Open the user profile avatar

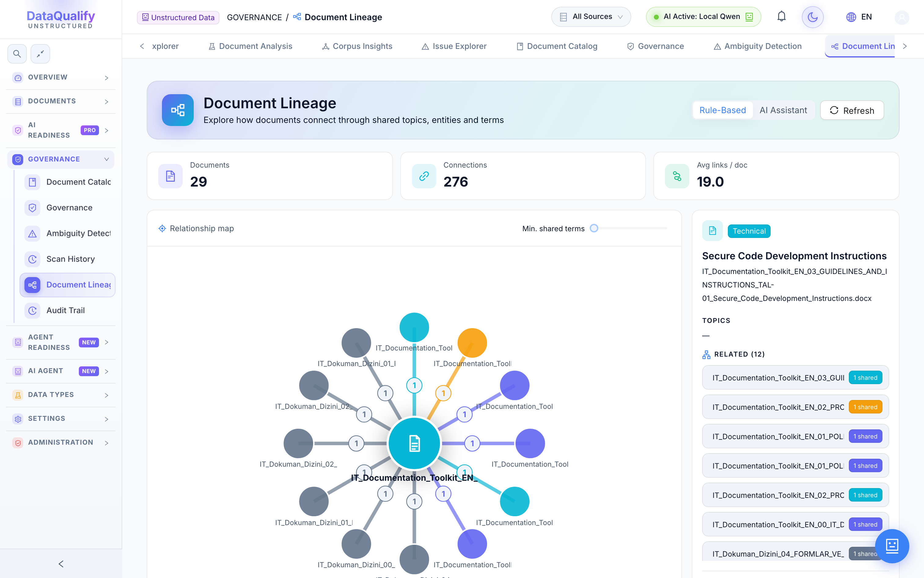point(901,17)
